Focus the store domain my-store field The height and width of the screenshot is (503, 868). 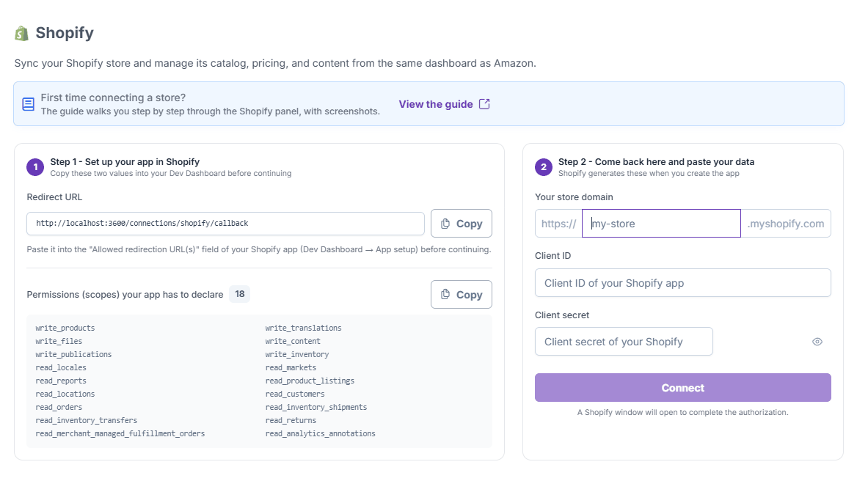pos(661,224)
